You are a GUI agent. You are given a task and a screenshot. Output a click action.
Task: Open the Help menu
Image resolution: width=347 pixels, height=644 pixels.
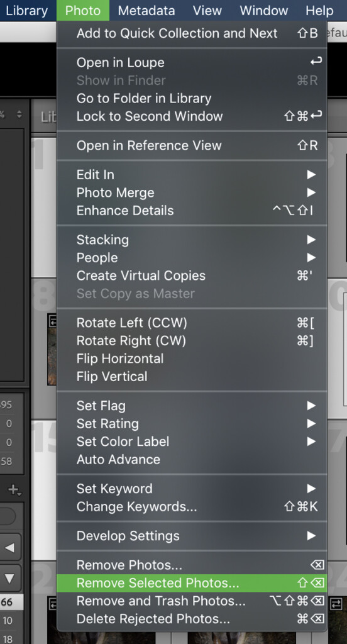click(x=319, y=10)
